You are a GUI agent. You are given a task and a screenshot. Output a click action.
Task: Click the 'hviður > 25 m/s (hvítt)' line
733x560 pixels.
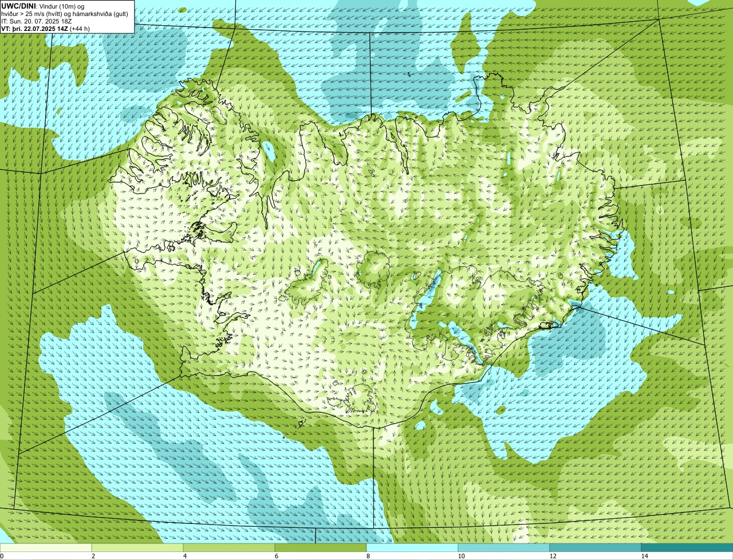click(x=64, y=13)
